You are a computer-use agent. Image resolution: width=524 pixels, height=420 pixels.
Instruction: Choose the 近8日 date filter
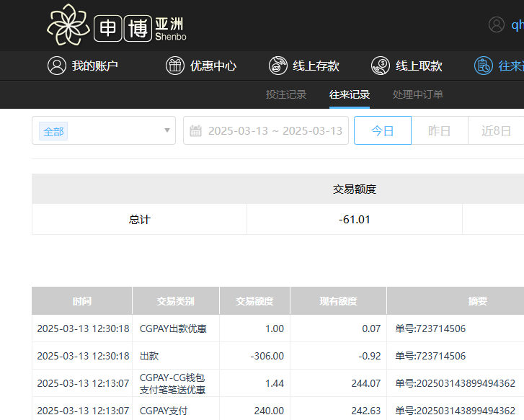coord(496,130)
